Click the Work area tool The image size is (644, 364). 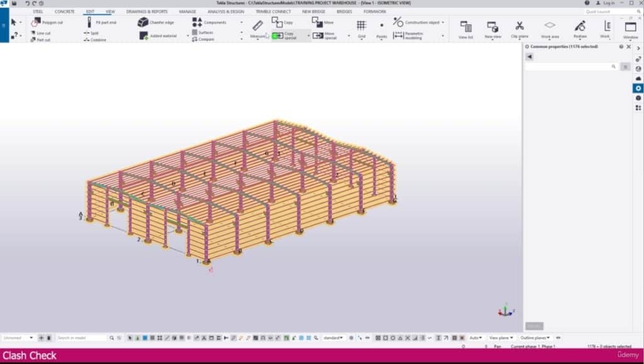coord(550,30)
